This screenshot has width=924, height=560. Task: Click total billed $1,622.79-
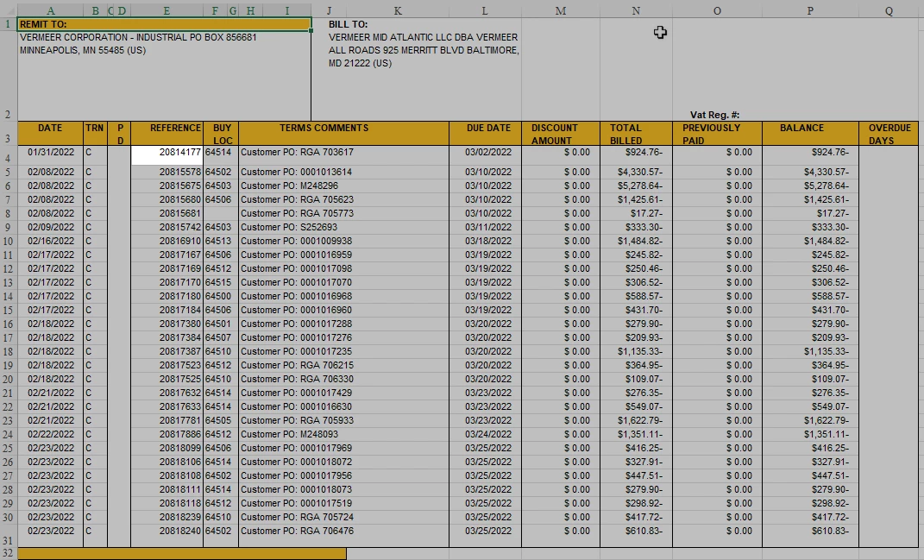pos(636,420)
